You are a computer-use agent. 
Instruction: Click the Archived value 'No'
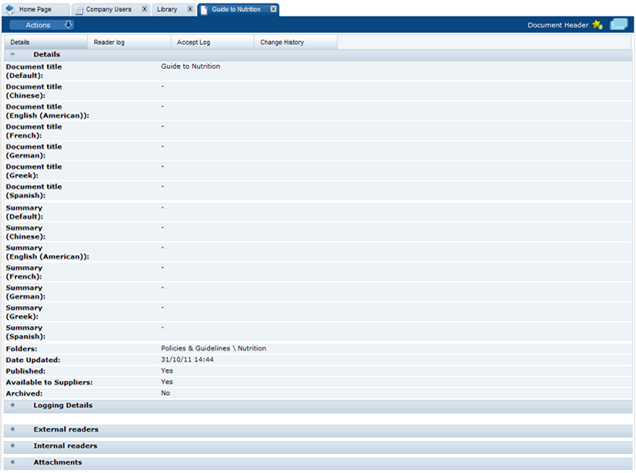165,393
